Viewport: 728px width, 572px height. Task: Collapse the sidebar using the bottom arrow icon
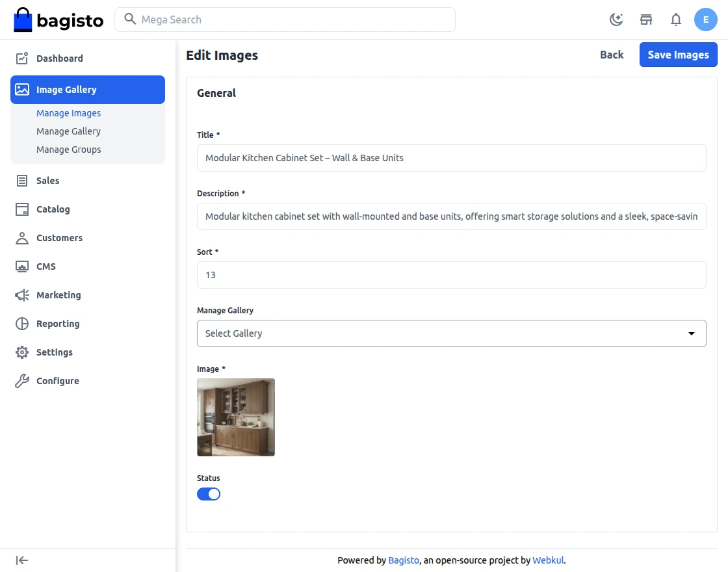pos(21,560)
